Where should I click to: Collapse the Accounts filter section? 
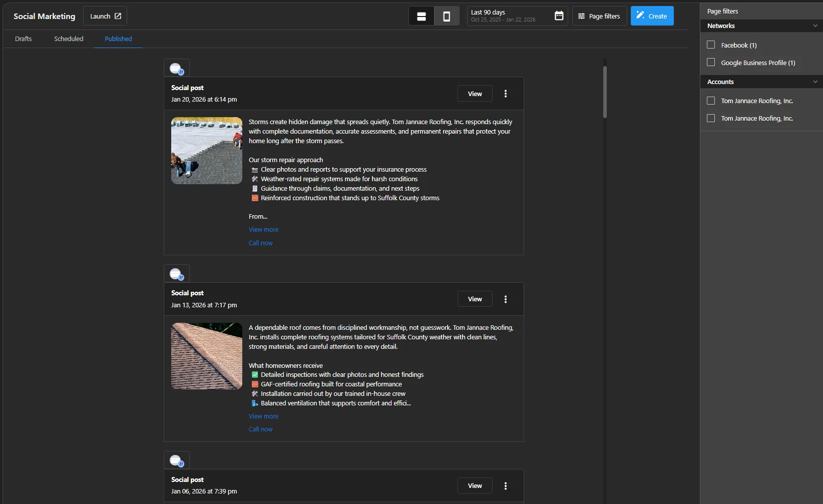point(815,82)
